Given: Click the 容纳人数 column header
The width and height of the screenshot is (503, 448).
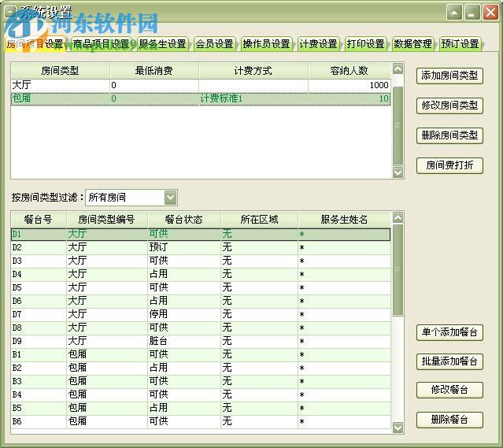Looking at the screenshot, I should [x=350, y=71].
